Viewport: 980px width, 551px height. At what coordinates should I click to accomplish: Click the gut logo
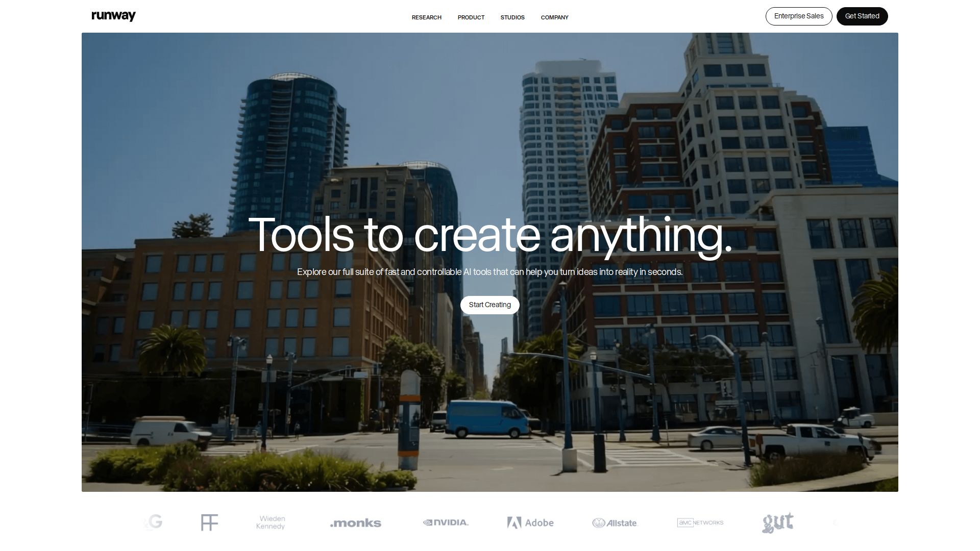pos(777,522)
